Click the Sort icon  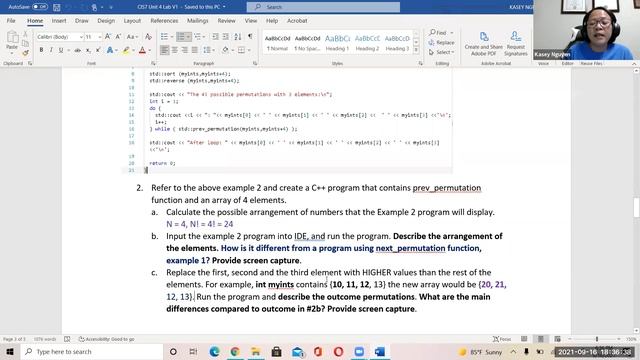238,37
